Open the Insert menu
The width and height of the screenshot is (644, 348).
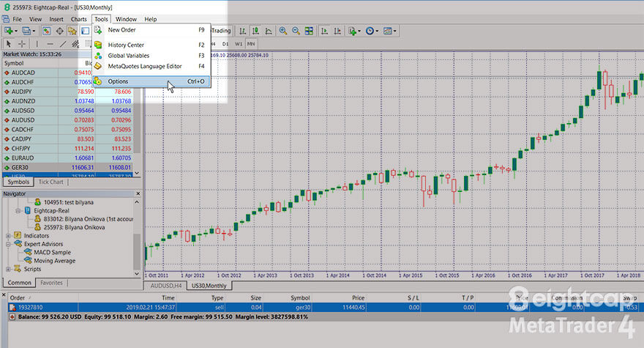point(56,19)
